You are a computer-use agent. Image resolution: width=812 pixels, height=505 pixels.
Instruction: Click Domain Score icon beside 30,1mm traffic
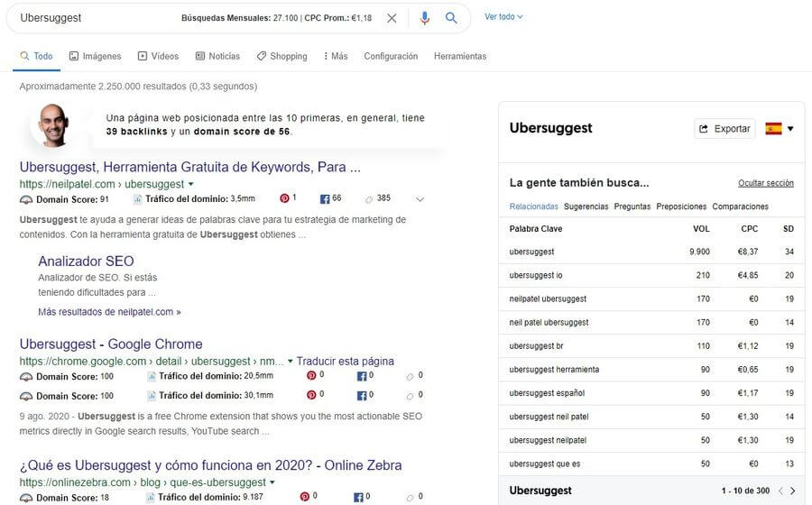click(x=26, y=397)
